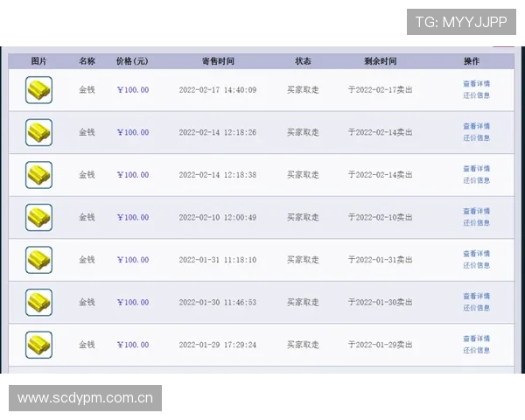Viewport: 525px width, 420px height.
Task: Click ¥100.00 price in the 2022-01-29 row
Action: [x=133, y=346]
